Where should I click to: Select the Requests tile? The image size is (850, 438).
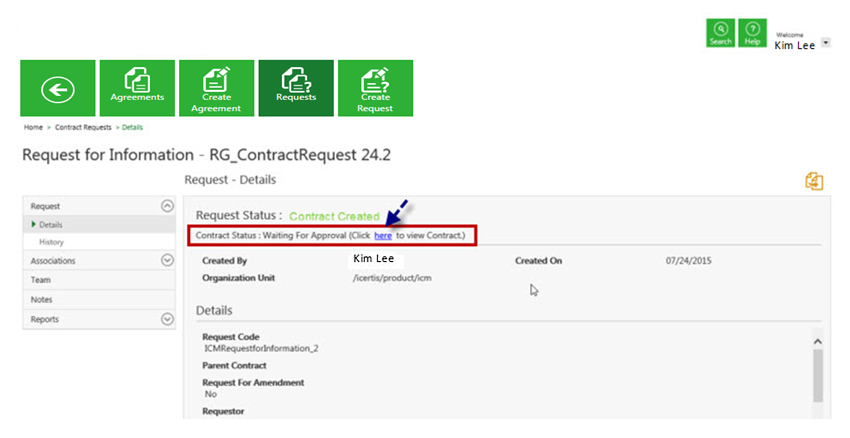pos(296,89)
